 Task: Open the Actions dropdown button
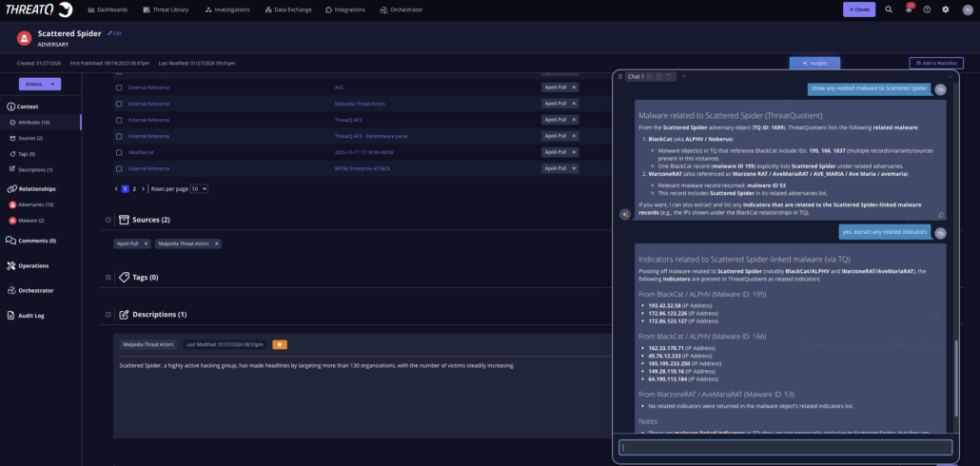click(x=40, y=84)
